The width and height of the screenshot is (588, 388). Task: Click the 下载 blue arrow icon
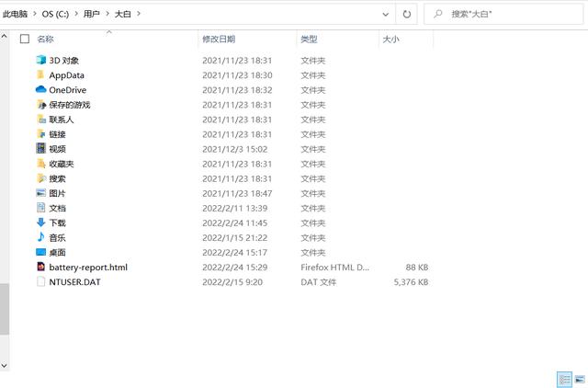[40, 223]
